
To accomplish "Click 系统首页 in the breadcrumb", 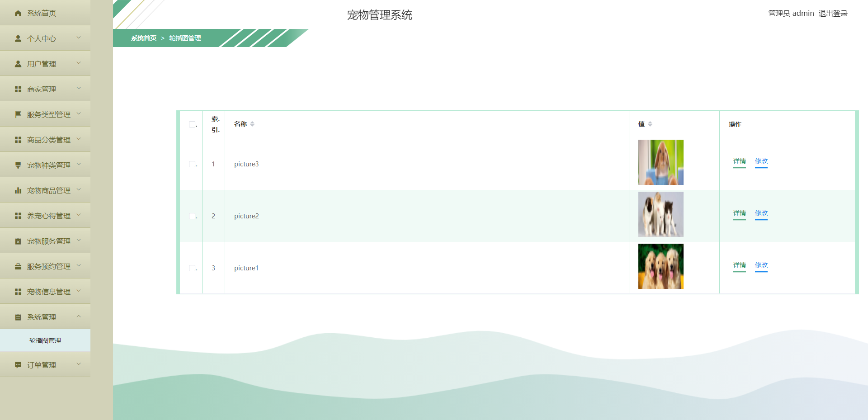I will (x=142, y=38).
